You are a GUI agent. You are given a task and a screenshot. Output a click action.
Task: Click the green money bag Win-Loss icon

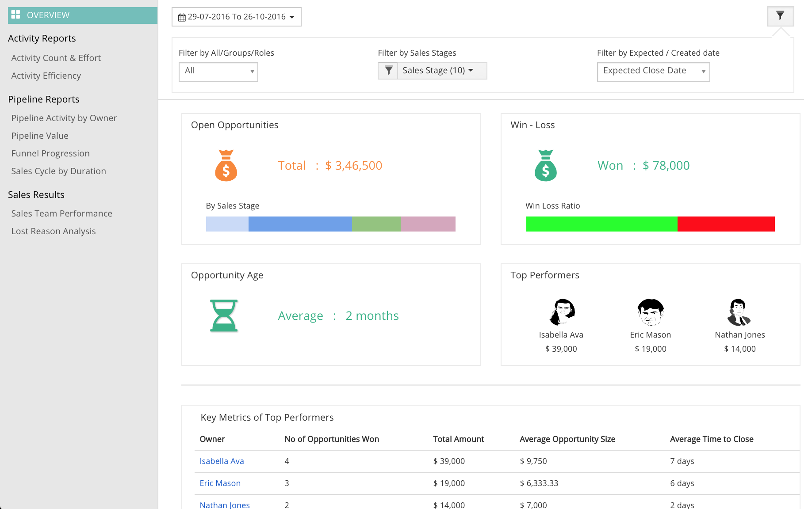click(545, 166)
